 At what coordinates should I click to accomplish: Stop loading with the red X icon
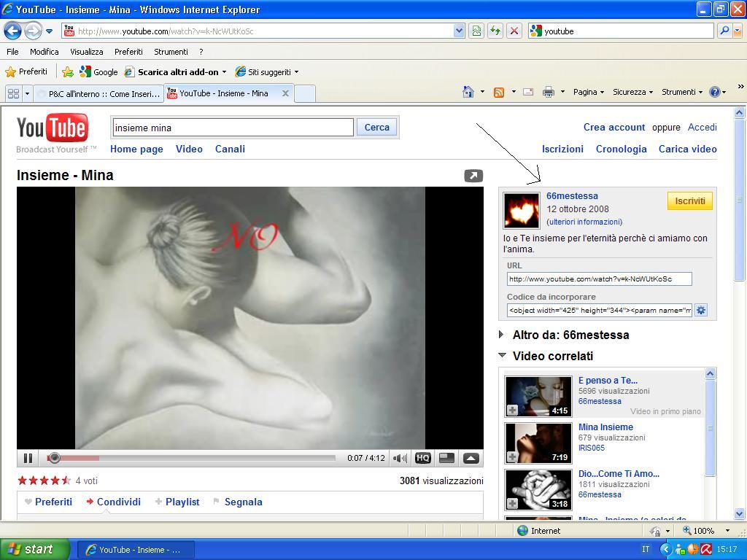point(514,31)
